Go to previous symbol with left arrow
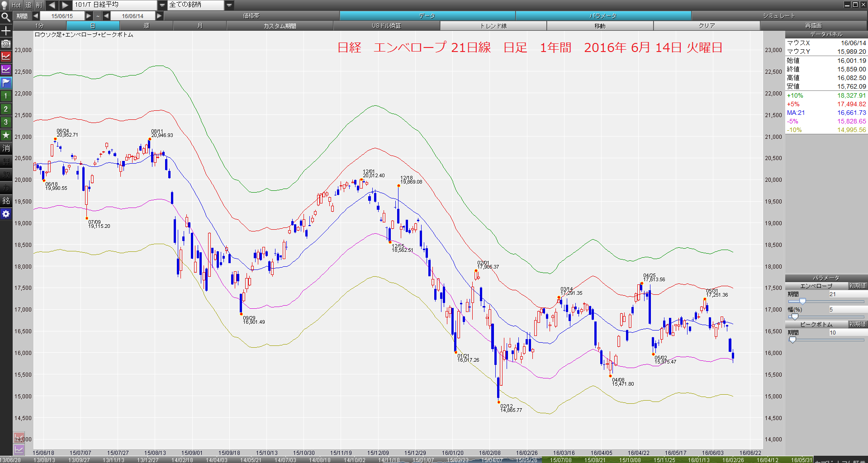868x463 pixels. pos(52,5)
